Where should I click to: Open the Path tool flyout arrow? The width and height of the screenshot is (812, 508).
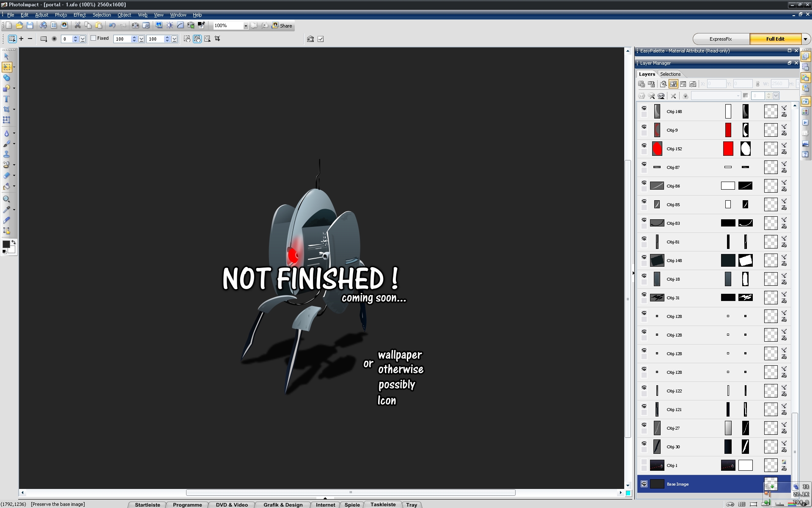point(14,88)
